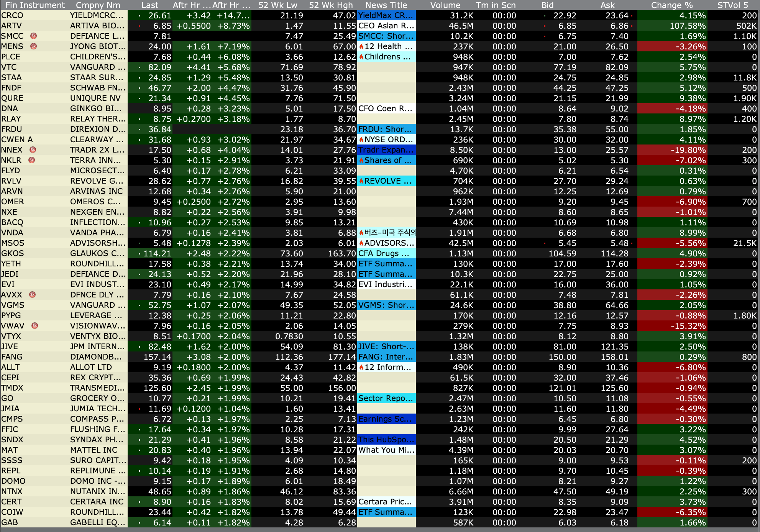Click the Sx badge beside NKLR
Screen dimensions: 760x532
(x=32, y=160)
